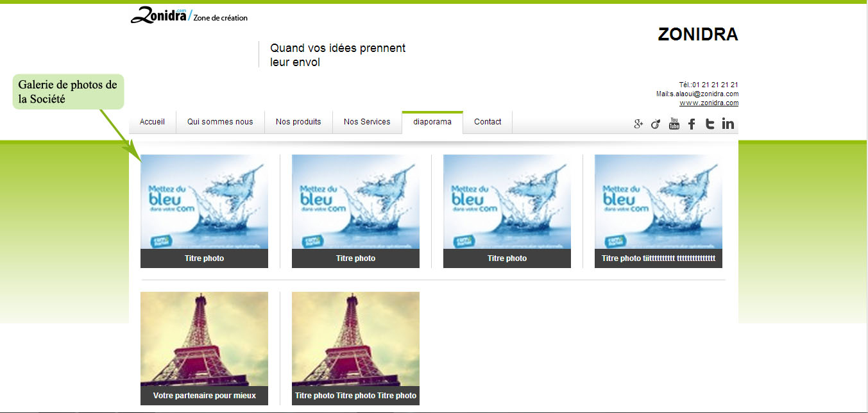Open the Facebook page icon

tap(692, 124)
